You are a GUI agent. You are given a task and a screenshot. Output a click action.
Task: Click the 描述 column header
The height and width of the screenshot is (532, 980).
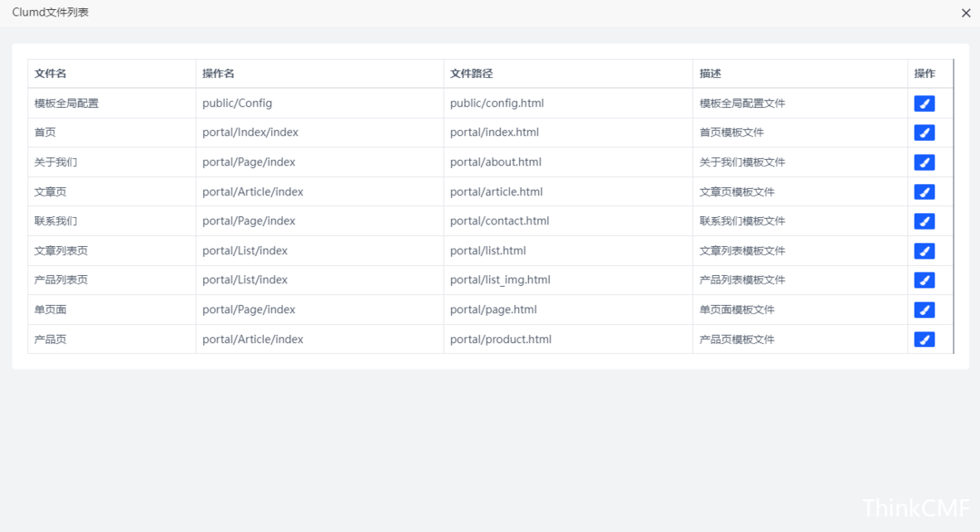click(710, 74)
